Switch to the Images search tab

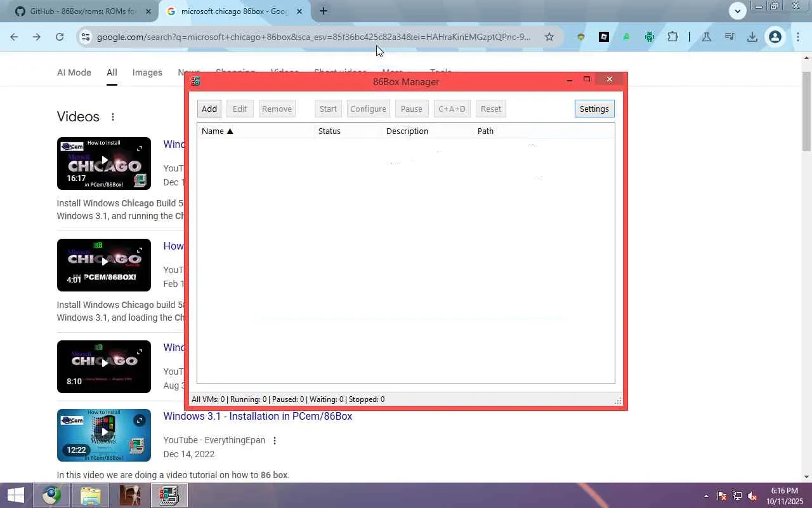147,72
